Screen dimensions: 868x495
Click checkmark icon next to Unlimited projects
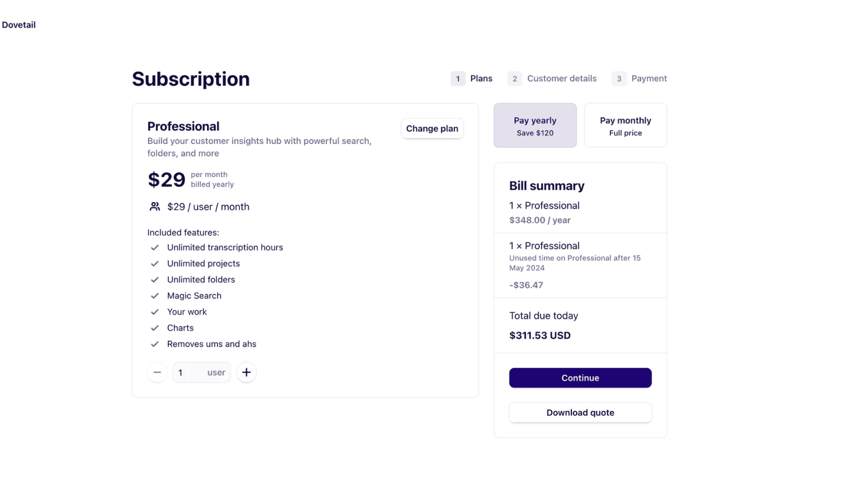point(155,264)
